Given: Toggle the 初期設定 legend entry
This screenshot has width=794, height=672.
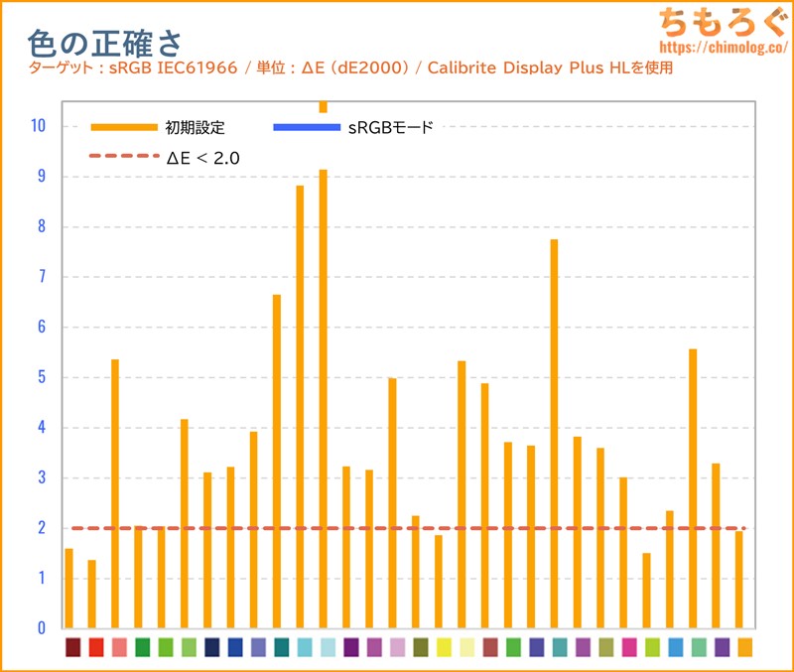Looking at the screenshot, I should pos(196,127).
